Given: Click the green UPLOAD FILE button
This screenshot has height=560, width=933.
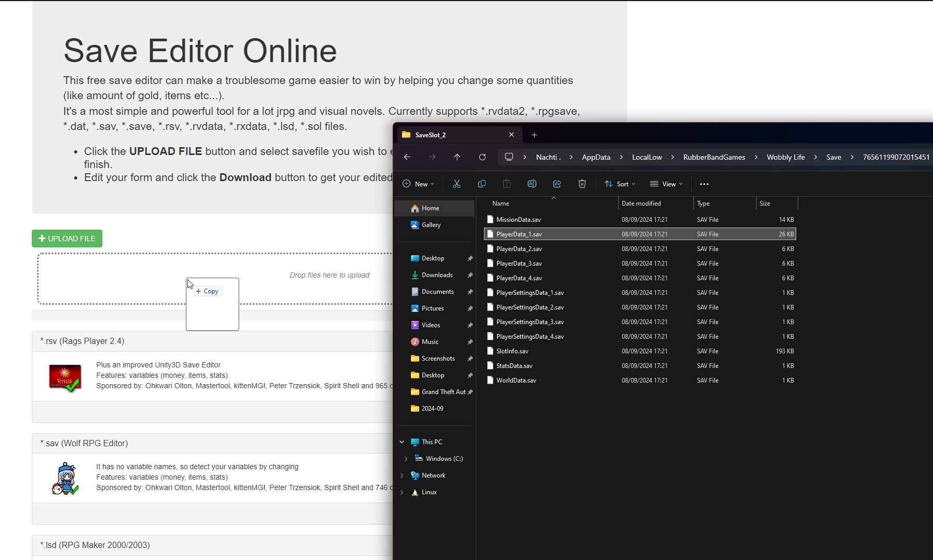Looking at the screenshot, I should (x=67, y=239).
